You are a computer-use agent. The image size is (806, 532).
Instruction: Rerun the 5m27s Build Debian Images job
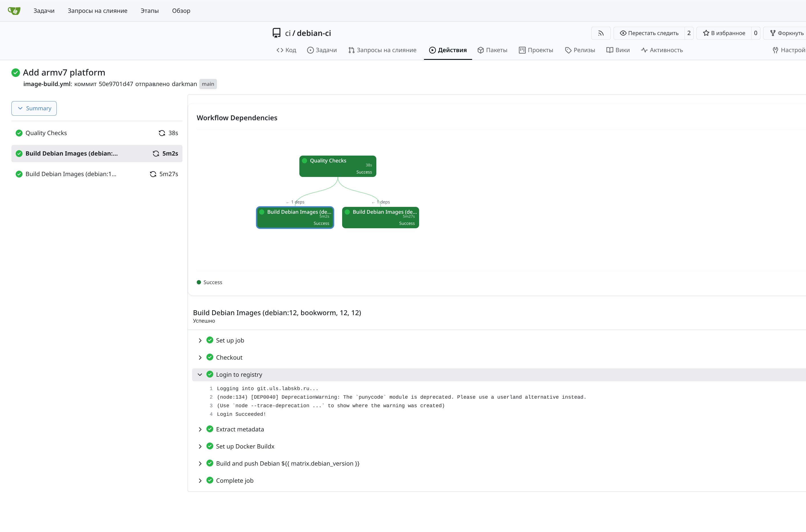click(x=153, y=174)
